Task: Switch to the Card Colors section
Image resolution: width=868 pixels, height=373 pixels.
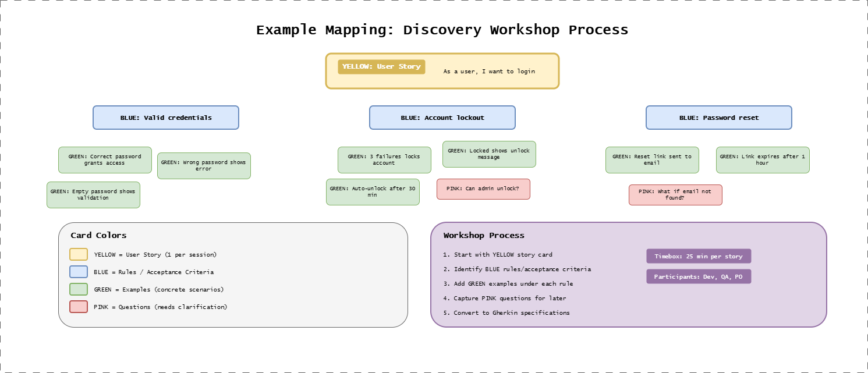Action: click(97, 236)
